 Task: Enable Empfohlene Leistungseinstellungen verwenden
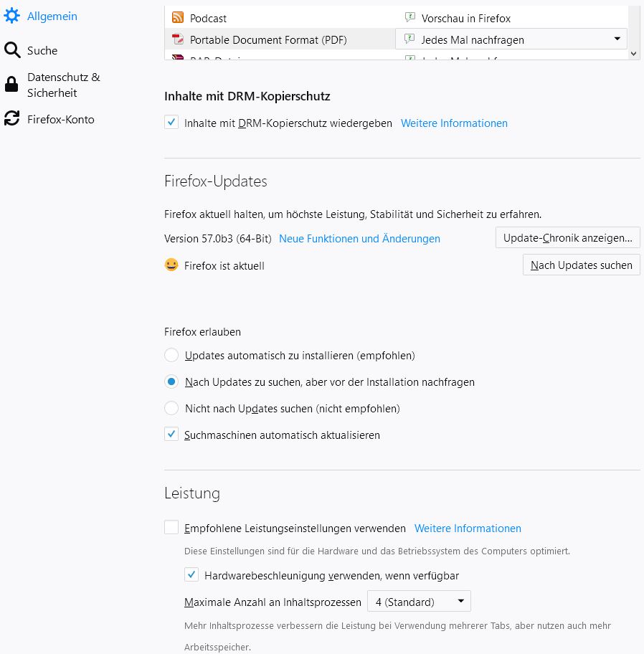[171, 527]
